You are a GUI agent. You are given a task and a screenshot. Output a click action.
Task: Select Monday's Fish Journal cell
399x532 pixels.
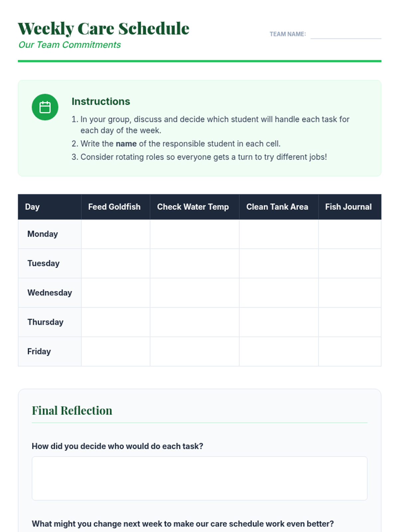[350, 234]
